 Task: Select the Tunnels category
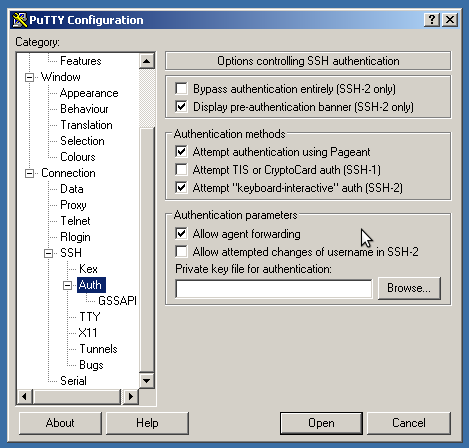(x=98, y=349)
